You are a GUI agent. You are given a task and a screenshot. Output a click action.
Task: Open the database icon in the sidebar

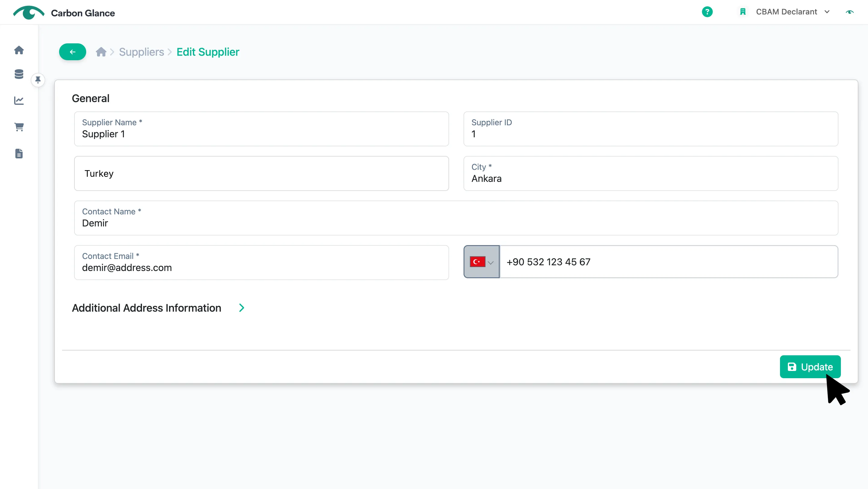pyautogui.click(x=19, y=74)
